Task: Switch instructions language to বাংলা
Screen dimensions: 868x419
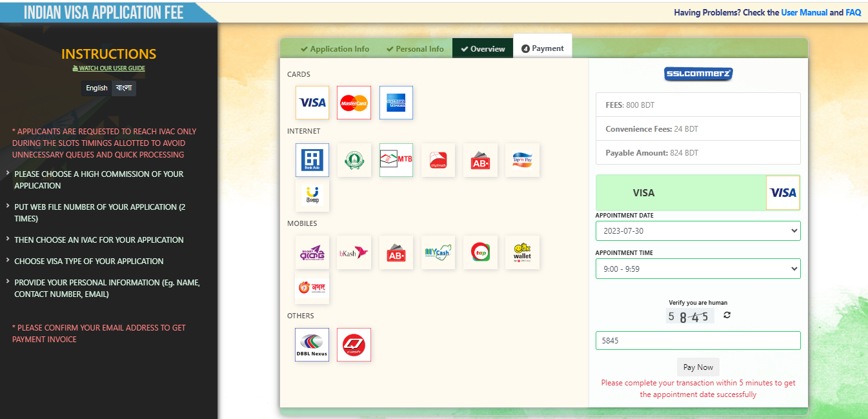Action: click(124, 88)
